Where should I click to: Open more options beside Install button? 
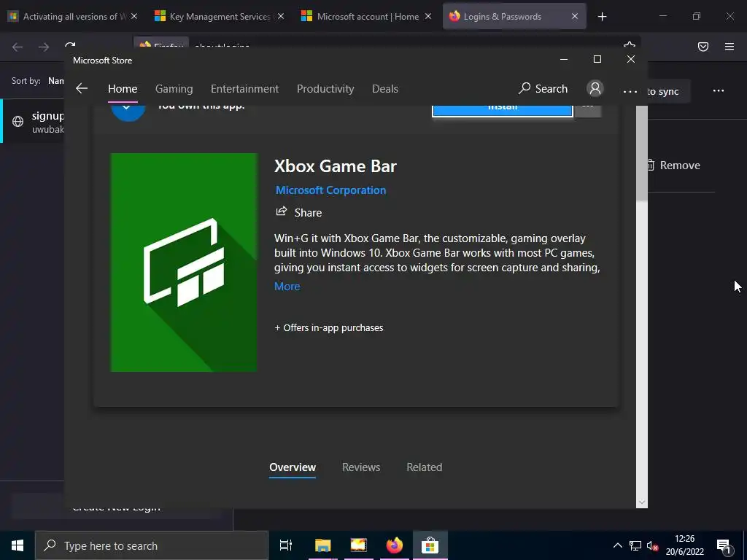(x=588, y=111)
